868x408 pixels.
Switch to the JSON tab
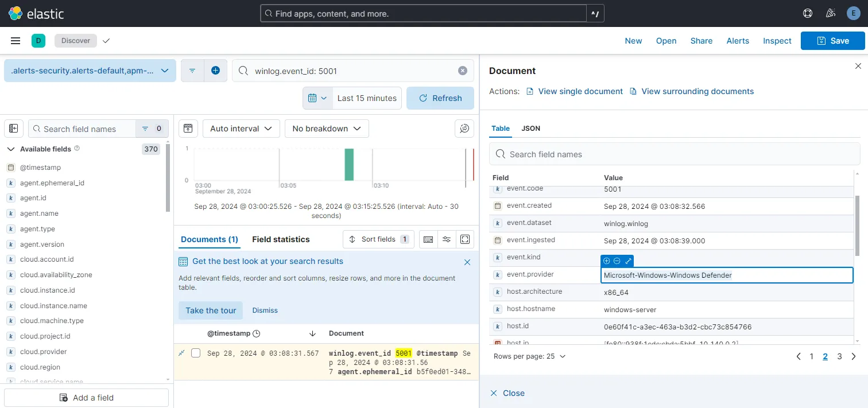(530, 129)
